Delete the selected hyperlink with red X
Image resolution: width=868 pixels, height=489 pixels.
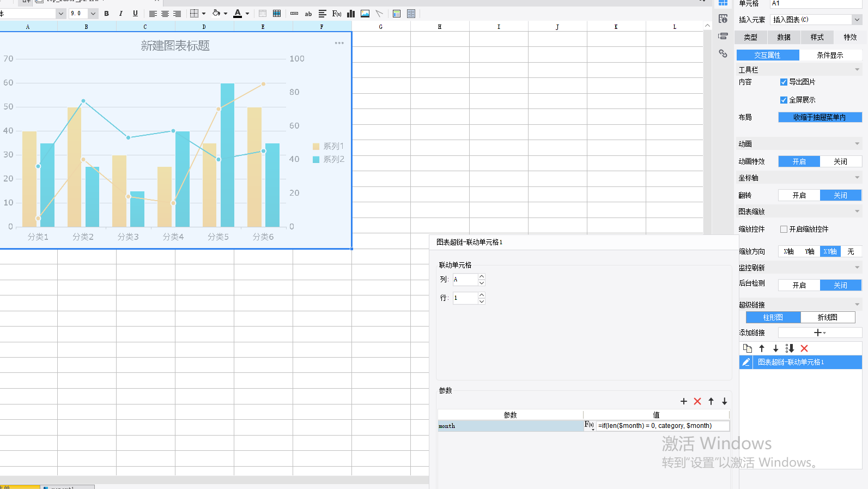coord(804,348)
